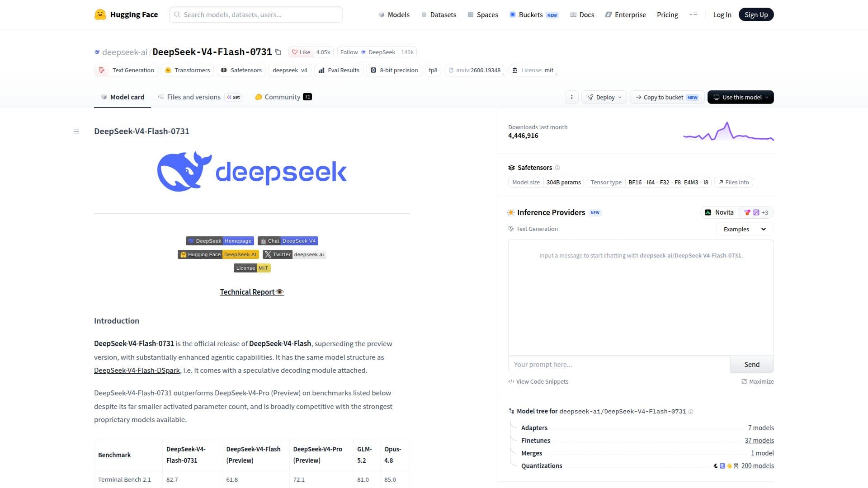Open the Use this model dropdown

pos(741,97)
